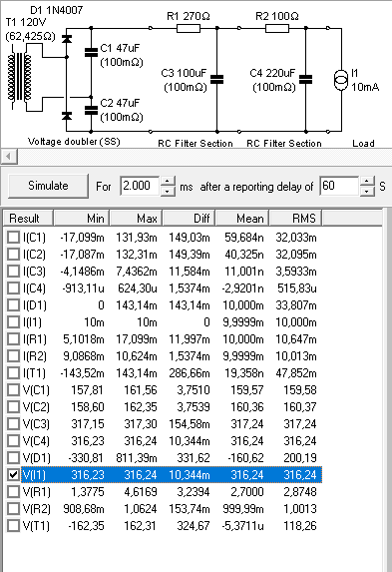Sort by the RMS column header
Screen dimensions: 392x572
coord(295,219)
